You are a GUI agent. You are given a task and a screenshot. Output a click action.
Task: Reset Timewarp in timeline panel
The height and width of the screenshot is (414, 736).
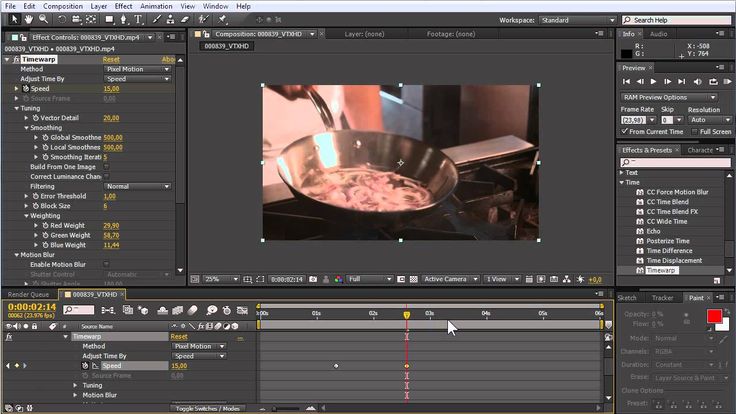coord(179,337)
